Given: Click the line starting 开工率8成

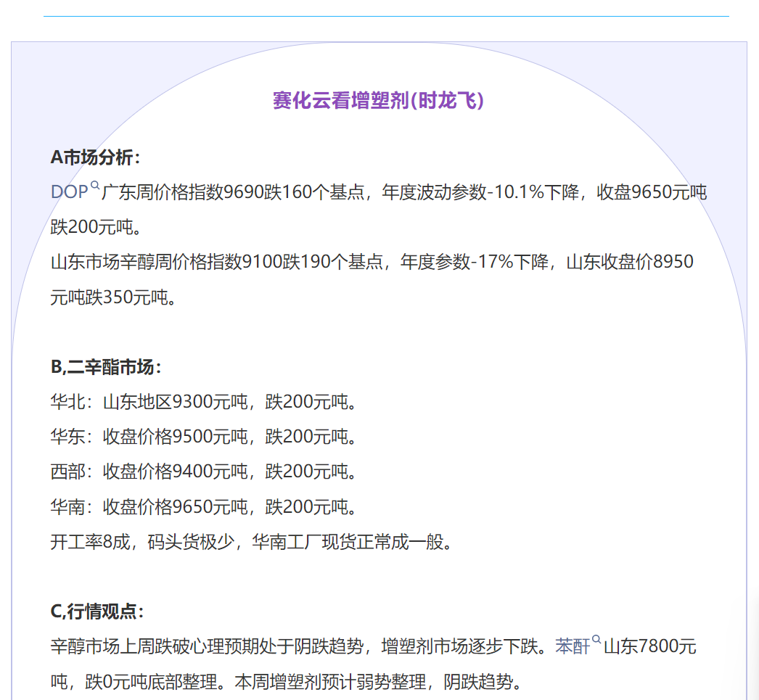Looking at the screenshot, I should point(252,542).
